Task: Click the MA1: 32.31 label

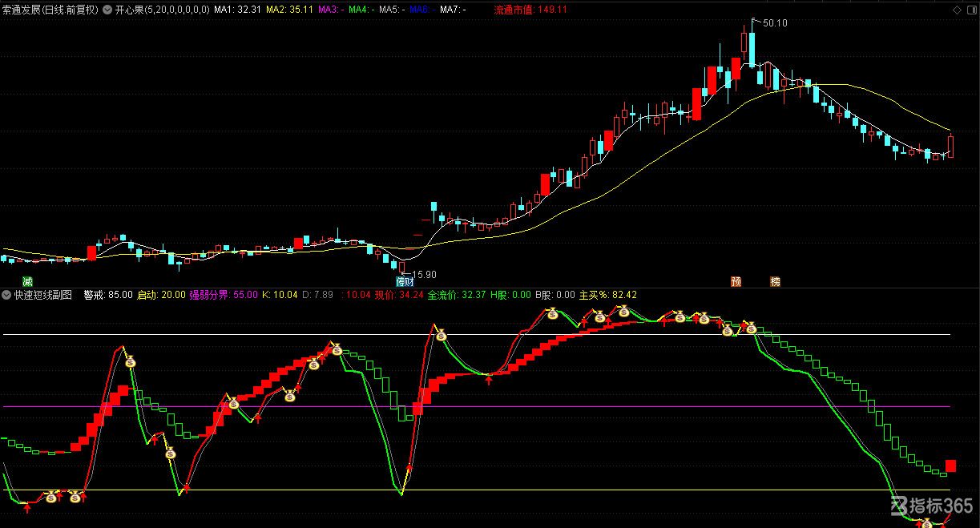Action: 236,10
